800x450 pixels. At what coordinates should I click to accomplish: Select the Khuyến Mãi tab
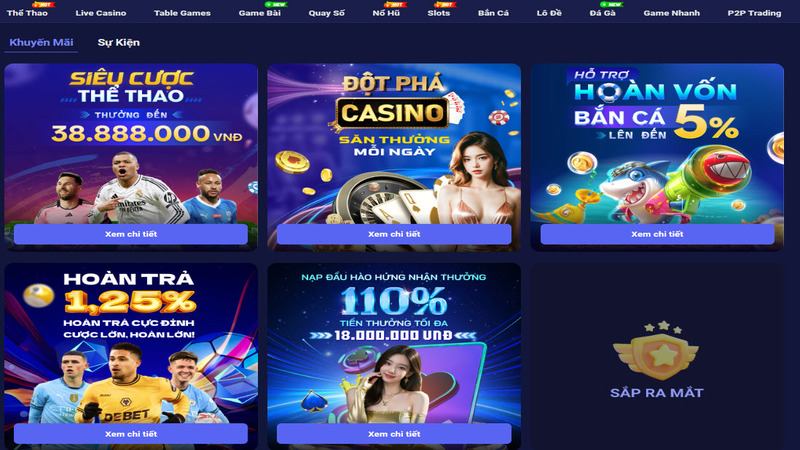pos(41,42)
